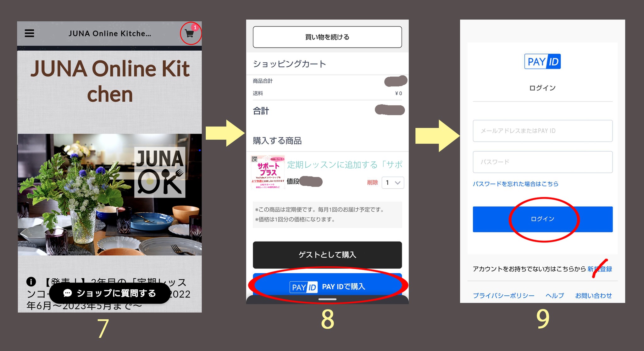Open the shopping cart icon
The height and width of the screenshot is (351, 644).
click(189, 33)
